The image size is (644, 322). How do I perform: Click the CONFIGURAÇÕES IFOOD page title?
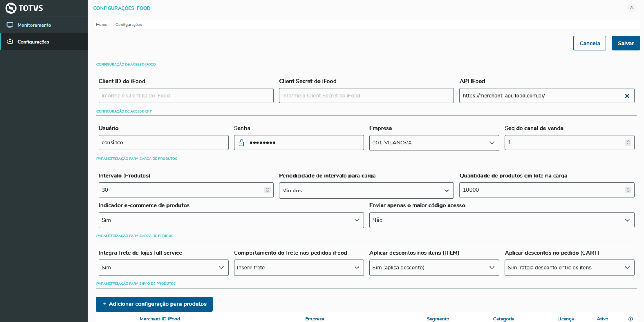tap(122, 8)
